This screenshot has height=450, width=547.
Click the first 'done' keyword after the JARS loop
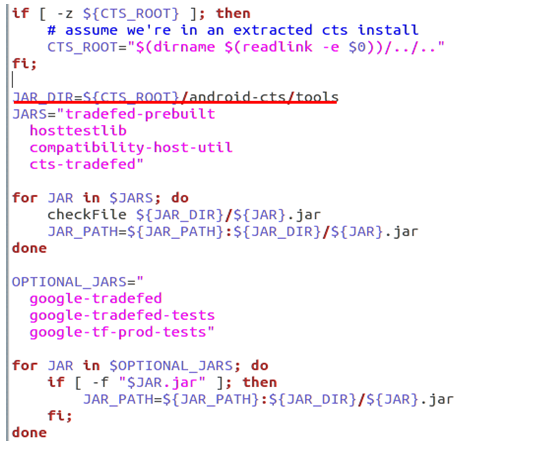pyautogui.click(x=29, y=248)
